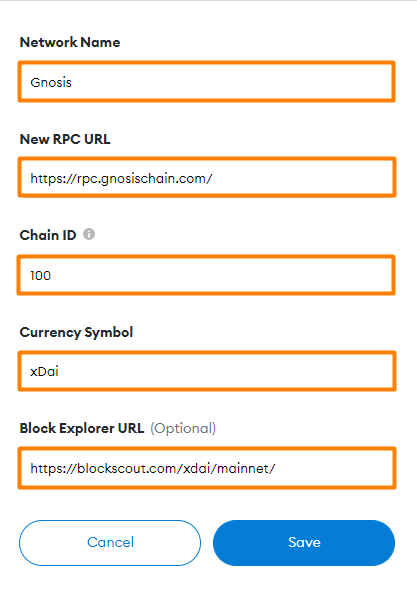
Task: Place cursor in the blockscout.com URL text
Action: point(152,468)
